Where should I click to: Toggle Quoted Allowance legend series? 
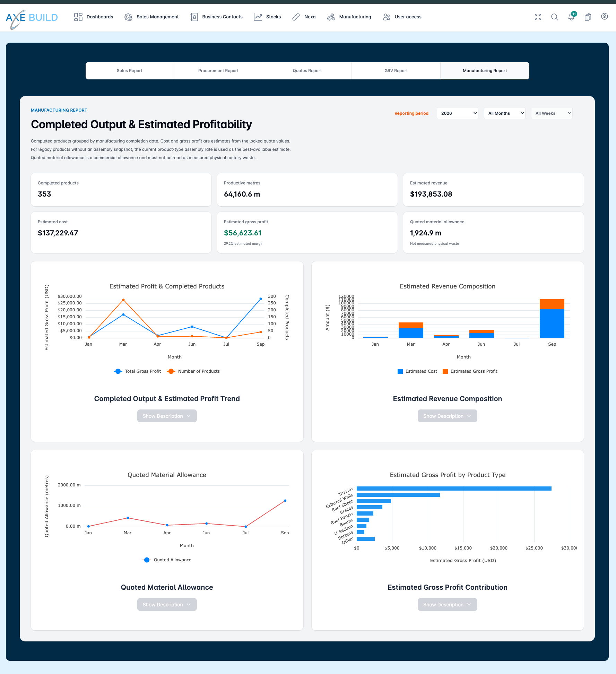point(167,560)
